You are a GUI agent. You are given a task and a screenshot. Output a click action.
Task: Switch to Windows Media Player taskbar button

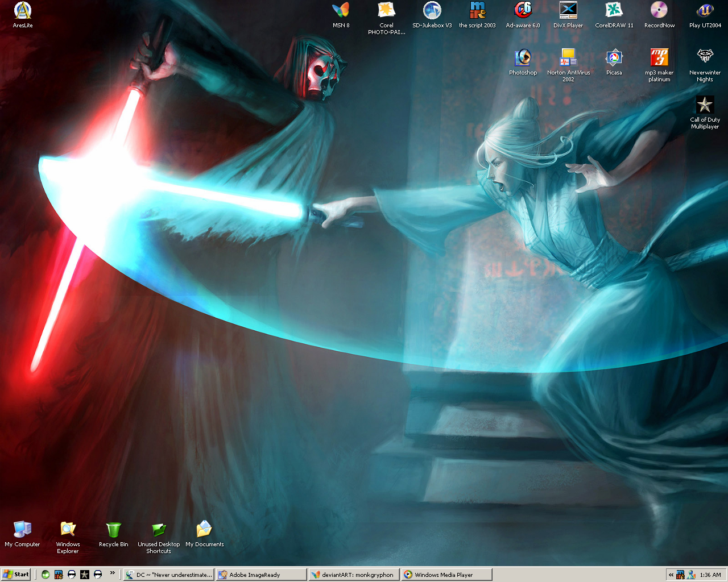point(446,575)
